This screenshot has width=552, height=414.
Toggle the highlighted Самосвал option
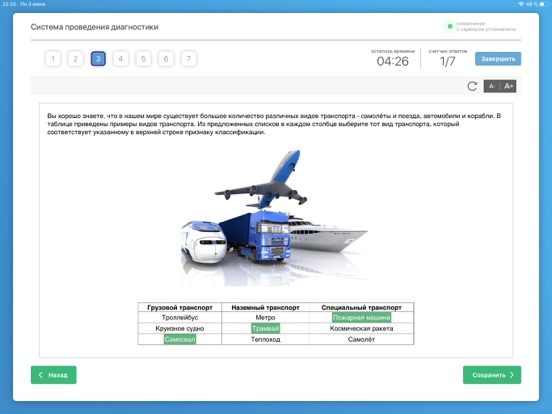coord(180,339)
